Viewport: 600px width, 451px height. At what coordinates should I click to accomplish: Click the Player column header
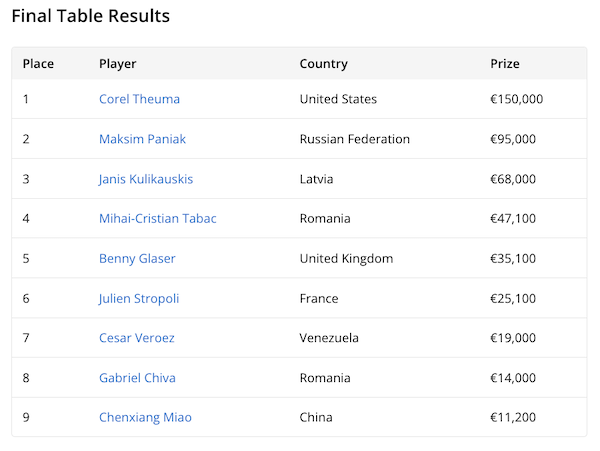(x=118, y=64)
